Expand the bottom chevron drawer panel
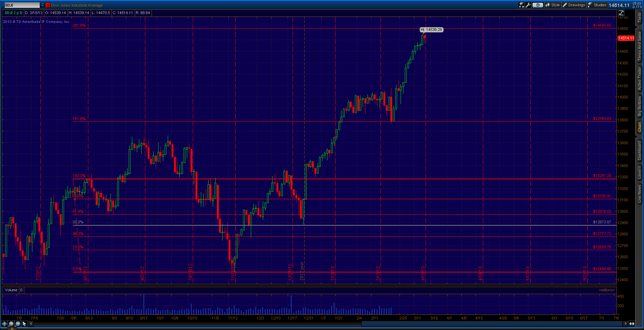The width and height of the screenshot is (644, 330). tap(12, 329)
